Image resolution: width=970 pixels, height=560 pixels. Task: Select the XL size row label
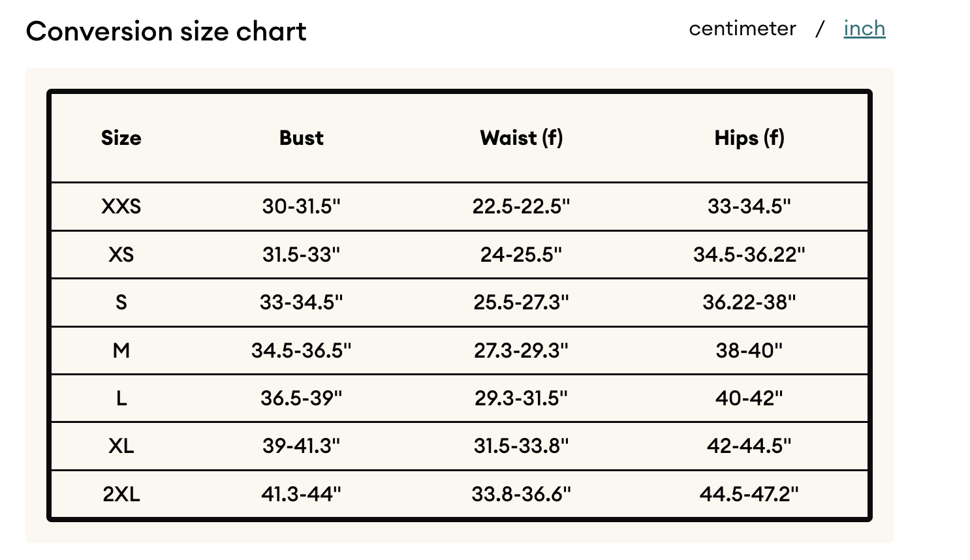click(x=121, y=446)
